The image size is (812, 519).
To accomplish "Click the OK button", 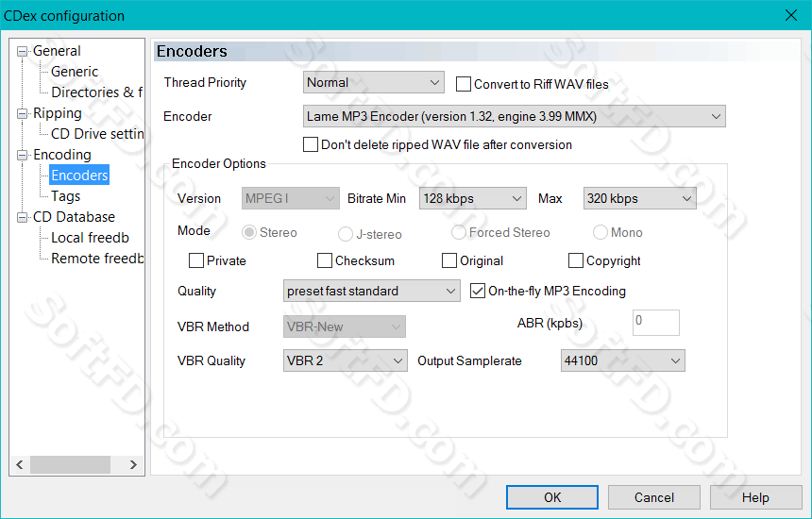I will point(552,497).
